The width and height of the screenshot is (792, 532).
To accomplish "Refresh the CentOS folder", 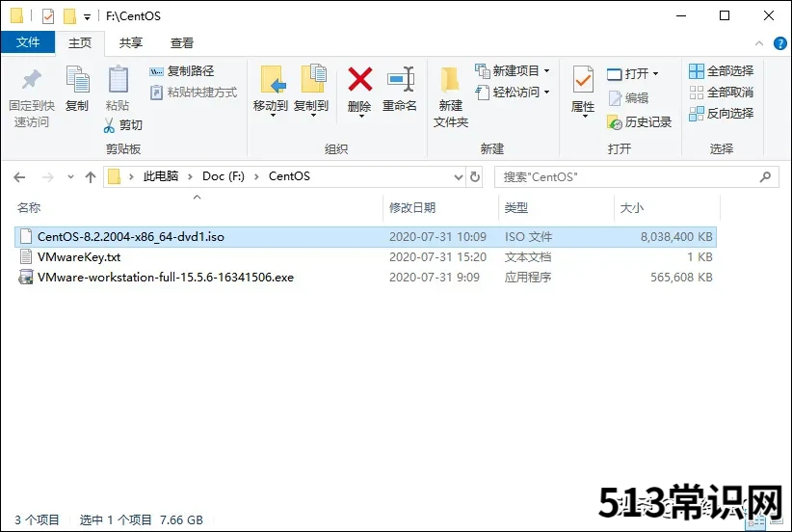I will point(475,177).
